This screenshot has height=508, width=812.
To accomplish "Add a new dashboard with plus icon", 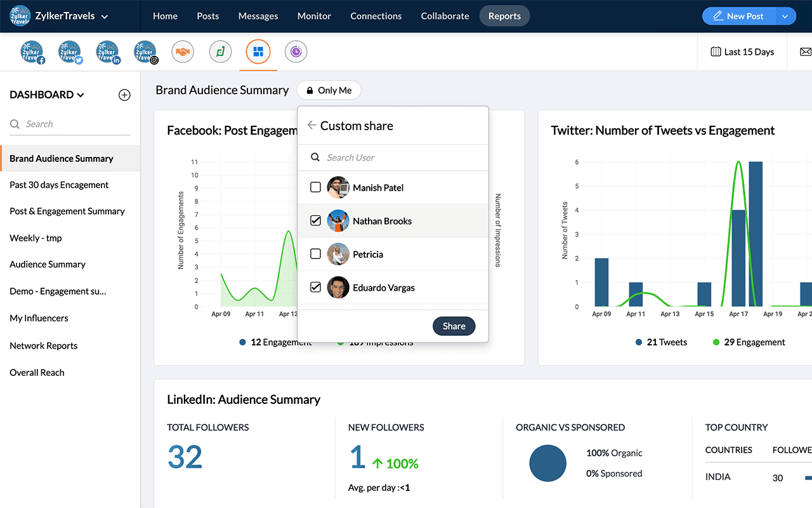I will (x=124, y=95).
